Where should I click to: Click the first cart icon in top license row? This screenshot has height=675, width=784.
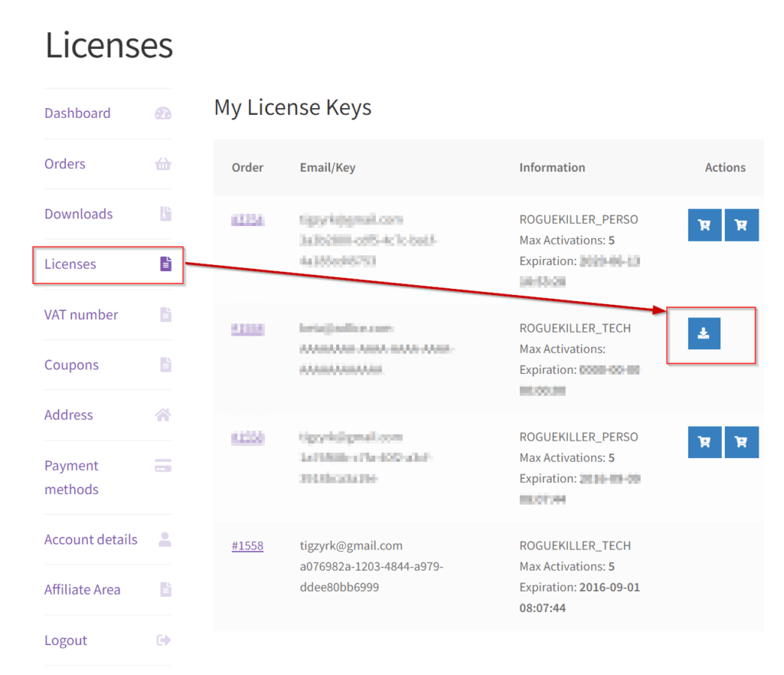(x=704, y=225)
